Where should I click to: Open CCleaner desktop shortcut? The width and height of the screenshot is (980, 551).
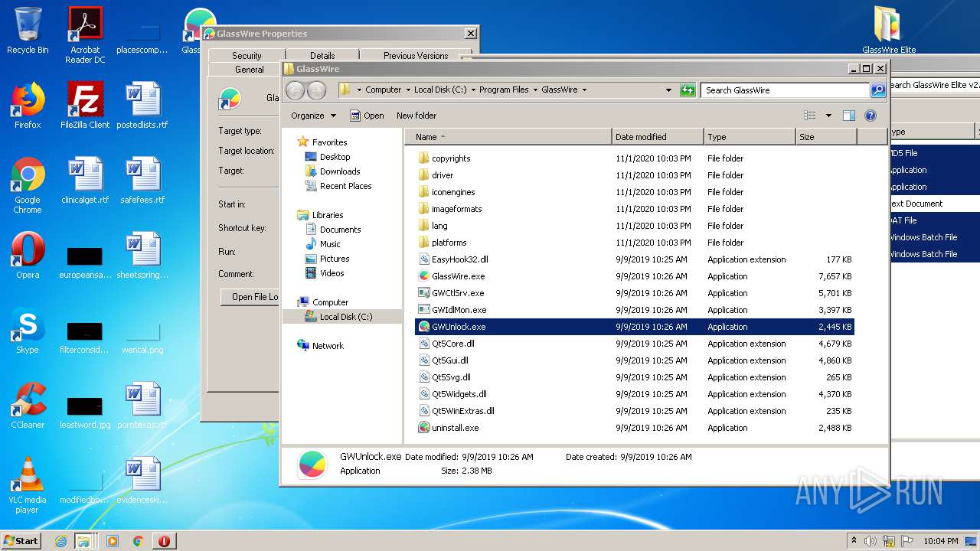coord(28,406)
